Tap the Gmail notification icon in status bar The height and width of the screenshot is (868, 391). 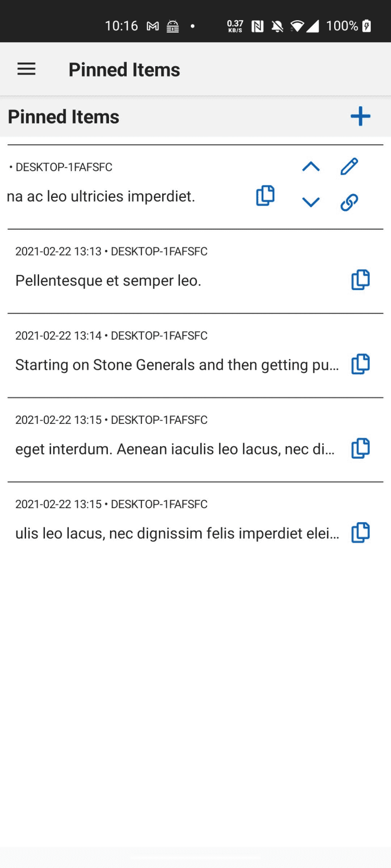point(153,26)
